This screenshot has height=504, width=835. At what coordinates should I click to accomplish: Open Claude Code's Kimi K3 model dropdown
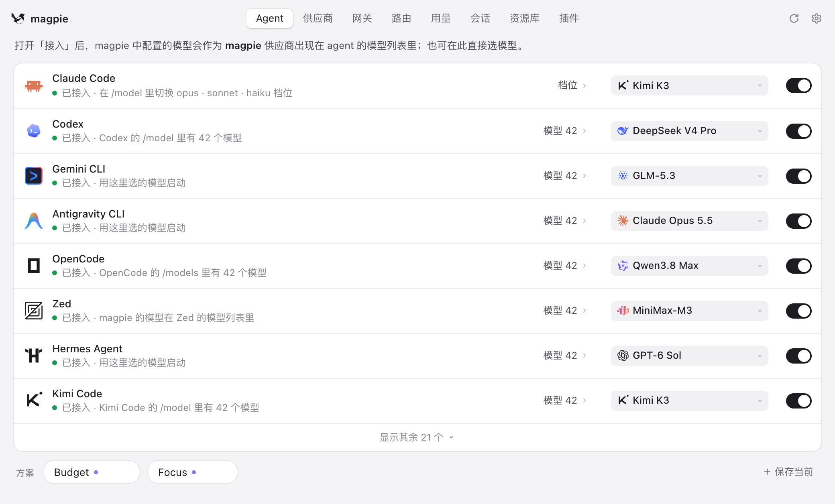(689, 85)
